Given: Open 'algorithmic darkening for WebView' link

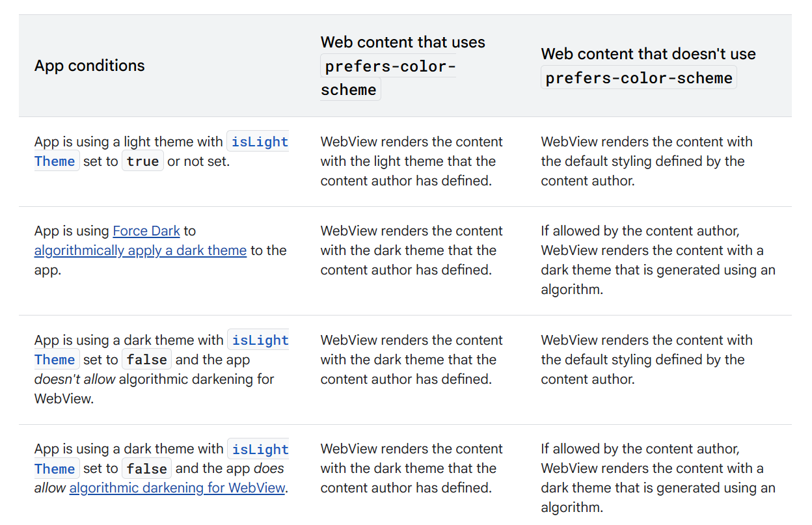Looking at the screenshot, I should (x=177, y=488).
